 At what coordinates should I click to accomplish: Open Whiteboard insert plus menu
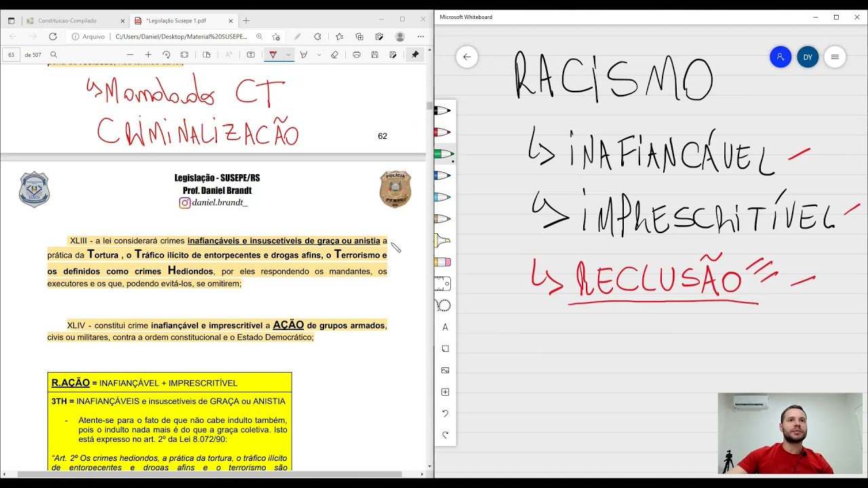coord(446,392)
